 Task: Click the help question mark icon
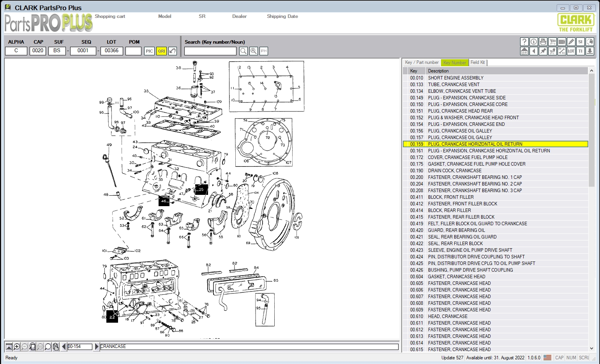click(524, 42)
